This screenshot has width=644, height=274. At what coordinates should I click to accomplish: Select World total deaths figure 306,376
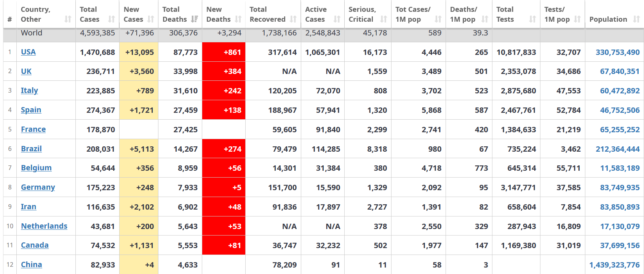[184, 33]
